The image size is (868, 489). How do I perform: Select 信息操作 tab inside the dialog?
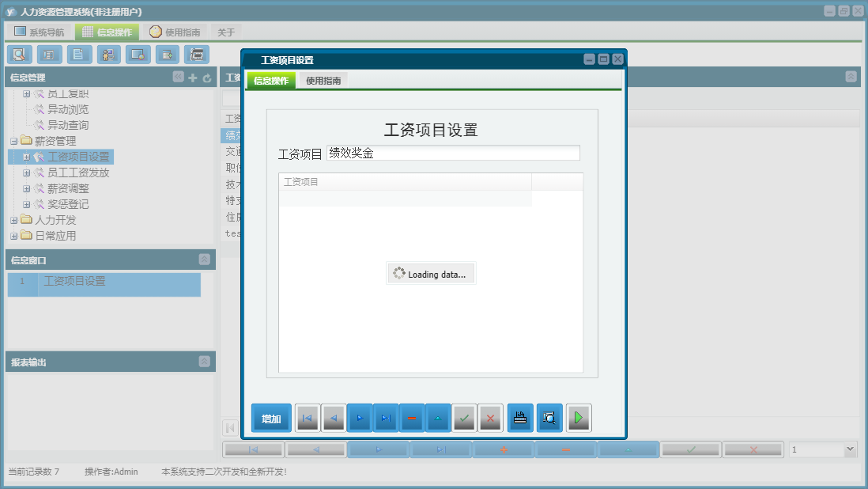pos(271,80)
